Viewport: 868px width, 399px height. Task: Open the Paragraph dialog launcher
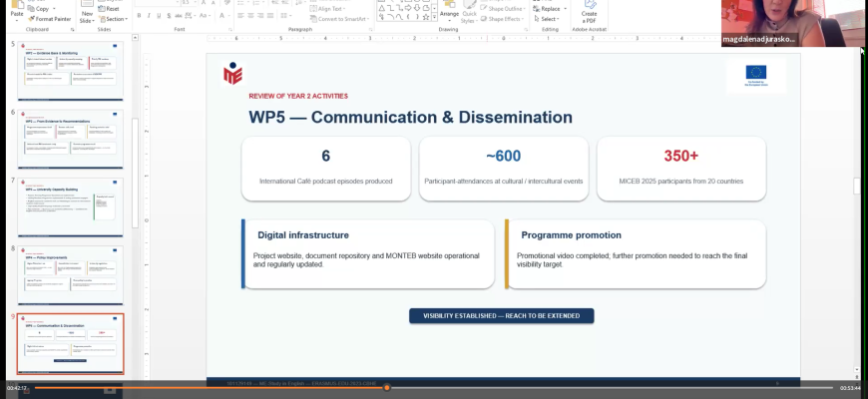(370, 29)
